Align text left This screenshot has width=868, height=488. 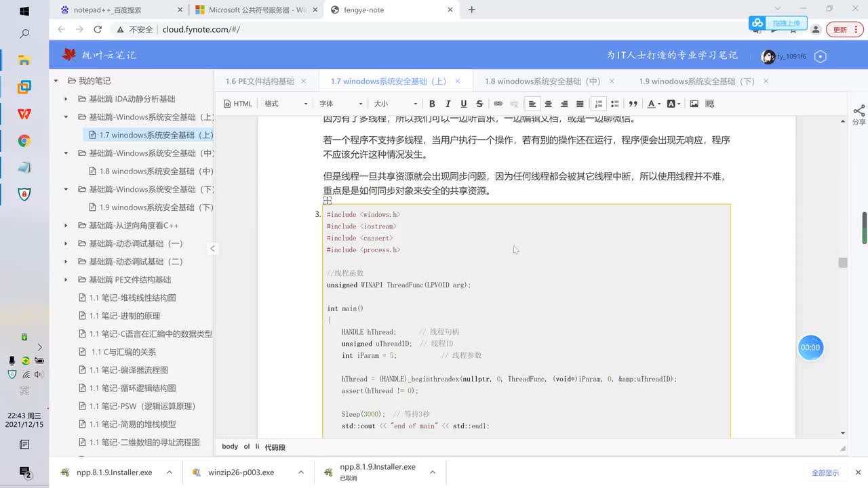(532, 104)
